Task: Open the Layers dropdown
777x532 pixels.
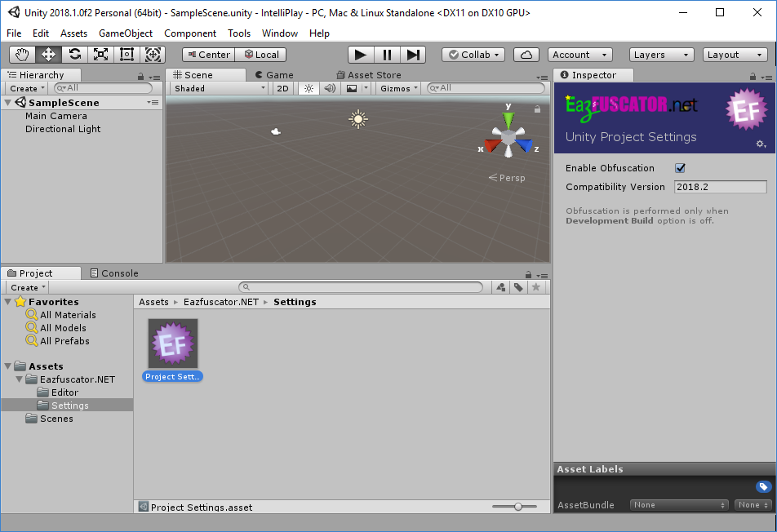Action: pyautogui.click(x=661, y=54)
